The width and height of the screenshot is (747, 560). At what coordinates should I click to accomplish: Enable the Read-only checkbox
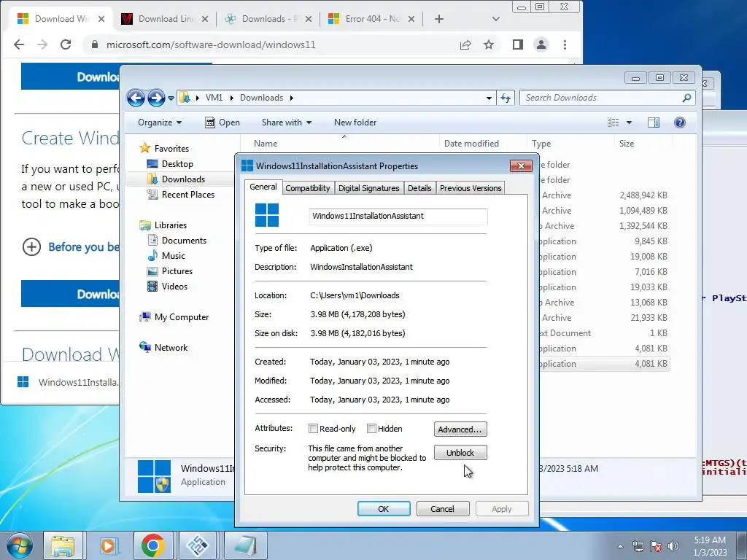click(313, 429)
